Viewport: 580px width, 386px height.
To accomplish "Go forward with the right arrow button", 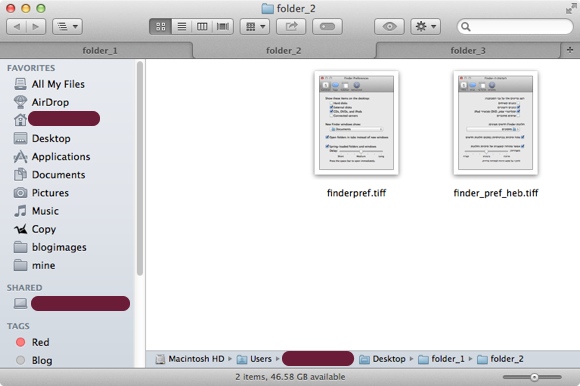I will pyautogui.click(x=36, y=27).
